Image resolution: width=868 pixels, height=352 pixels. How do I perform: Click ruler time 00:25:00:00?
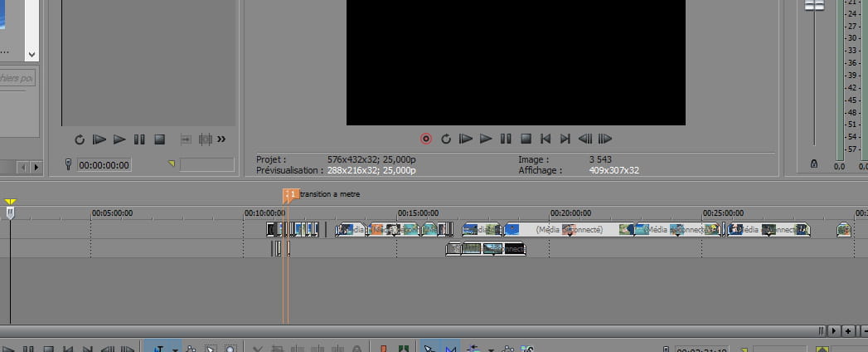724,213
